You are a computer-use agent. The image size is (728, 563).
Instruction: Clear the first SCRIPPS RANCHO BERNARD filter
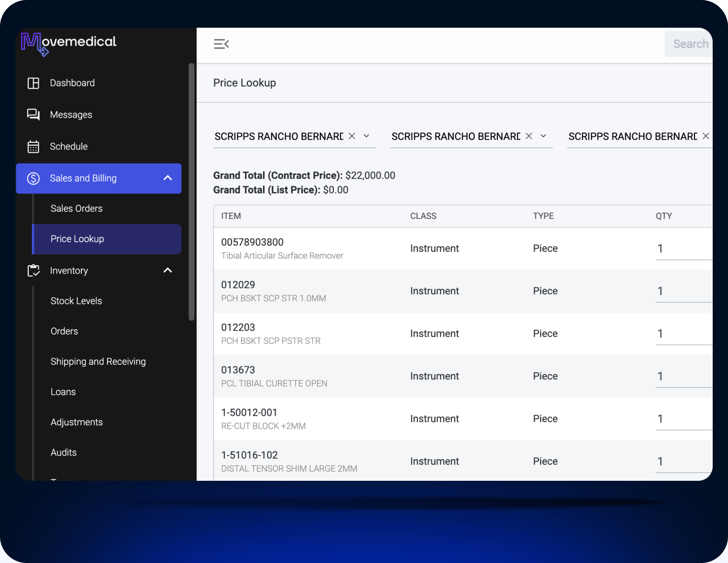tap(352, 136)
